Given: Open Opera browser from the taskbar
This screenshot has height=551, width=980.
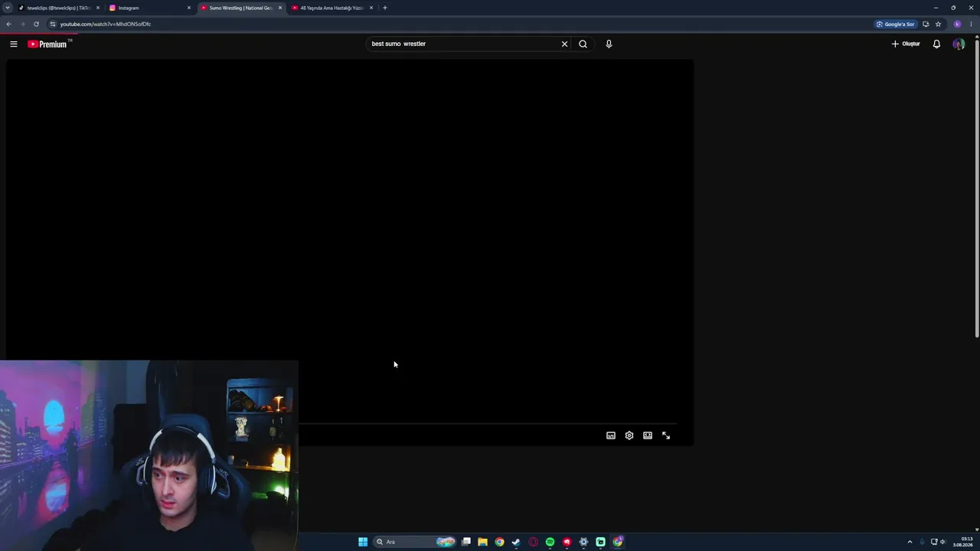Looking at the screenshot, I should point(533,542).
